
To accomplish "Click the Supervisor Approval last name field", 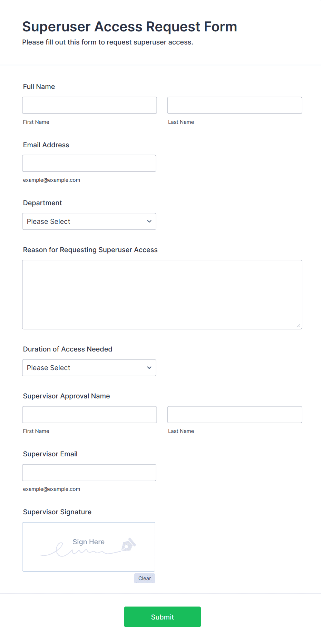I will pos(234,415).
